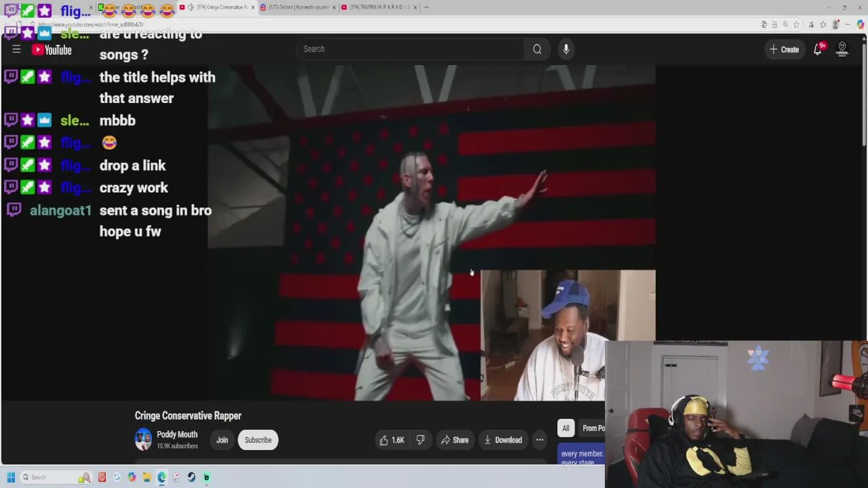The width and height of the screenshot is (868, 488).
Task: Mute the playing tab speaker icon
Action: pyautogui.click(x=191, y=7)
